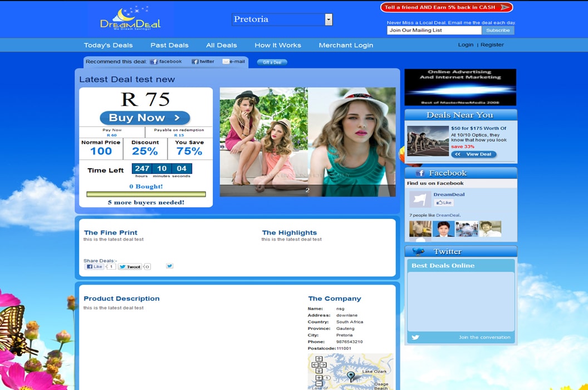Click the phone number 9876543210
This screenshot has width=588, height=390.
350,342
